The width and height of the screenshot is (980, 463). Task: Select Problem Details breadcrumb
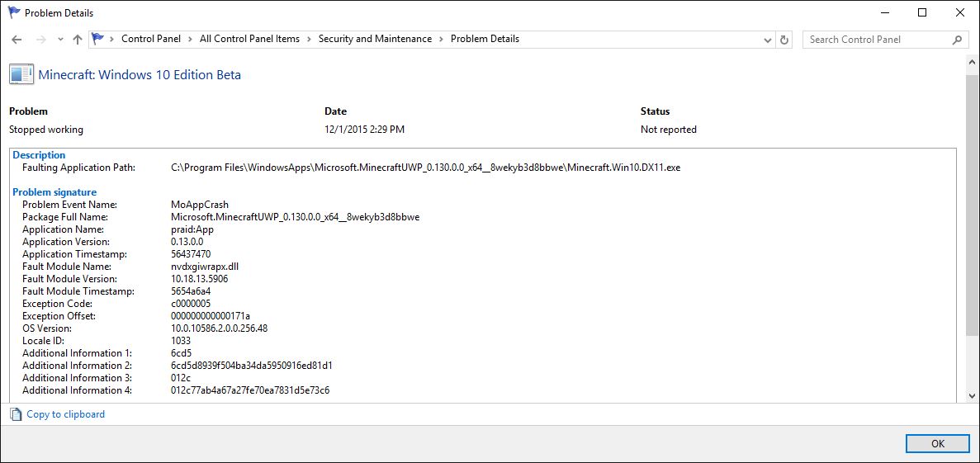[x=485, y=39]
